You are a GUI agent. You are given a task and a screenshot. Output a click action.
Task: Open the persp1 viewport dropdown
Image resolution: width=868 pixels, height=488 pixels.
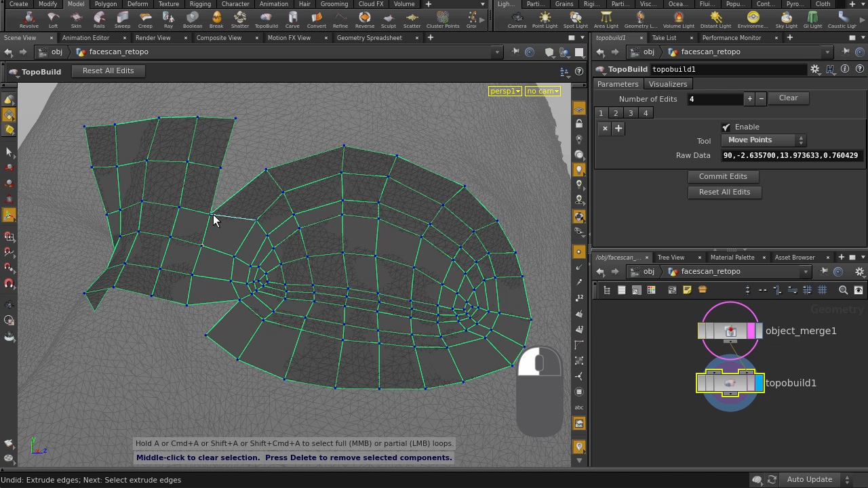[505, 90]
